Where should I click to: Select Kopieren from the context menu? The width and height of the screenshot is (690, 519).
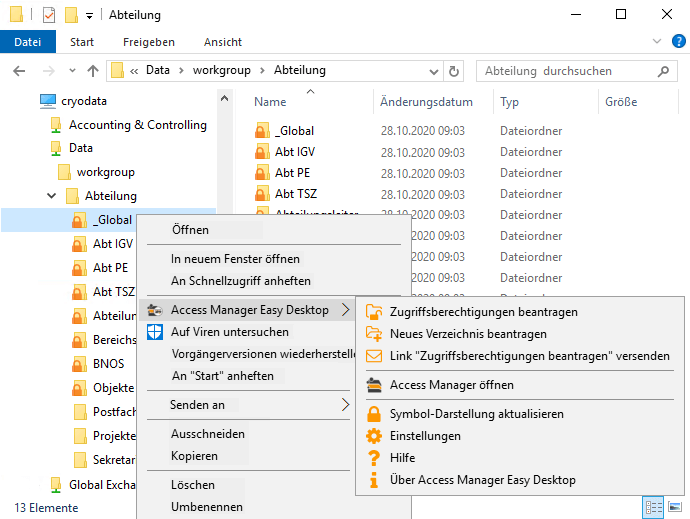194,456
